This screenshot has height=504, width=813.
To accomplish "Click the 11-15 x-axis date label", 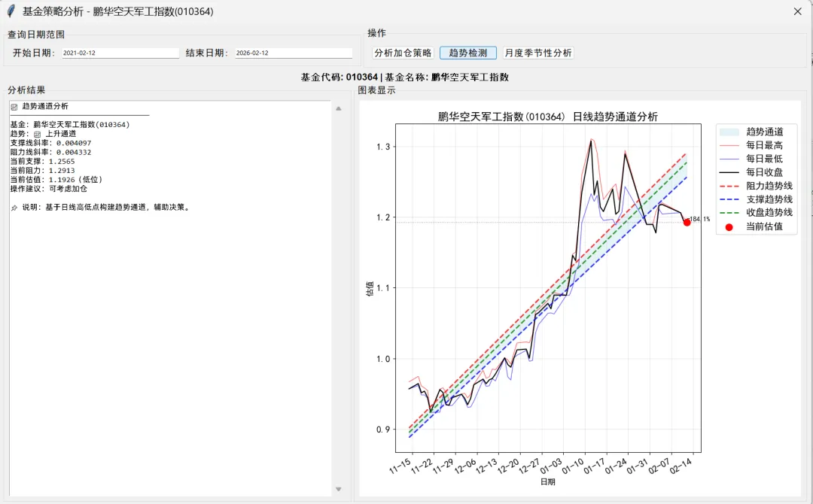I will 400,466.
